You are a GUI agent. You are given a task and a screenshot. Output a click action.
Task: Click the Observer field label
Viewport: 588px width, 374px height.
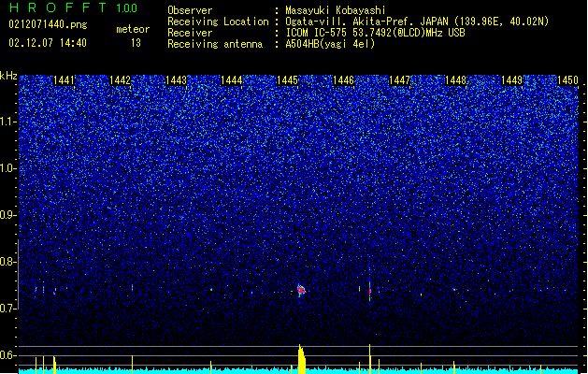(190, 10)
